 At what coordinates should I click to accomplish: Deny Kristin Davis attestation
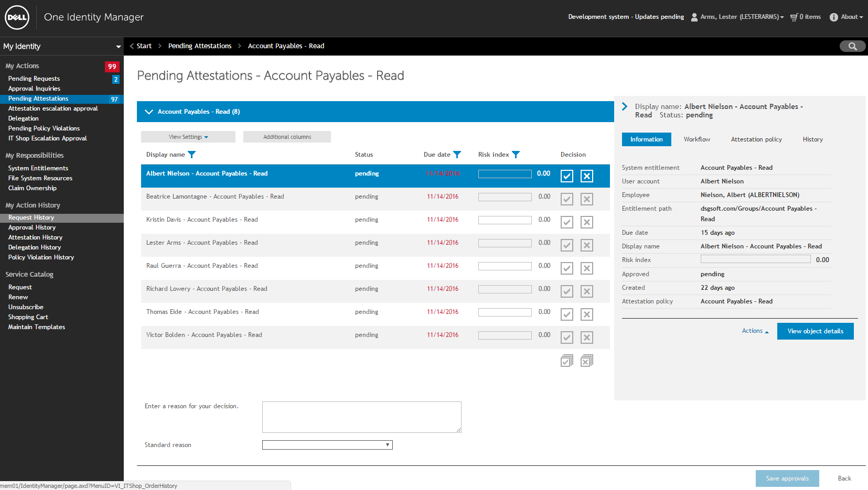coord(587,222)
